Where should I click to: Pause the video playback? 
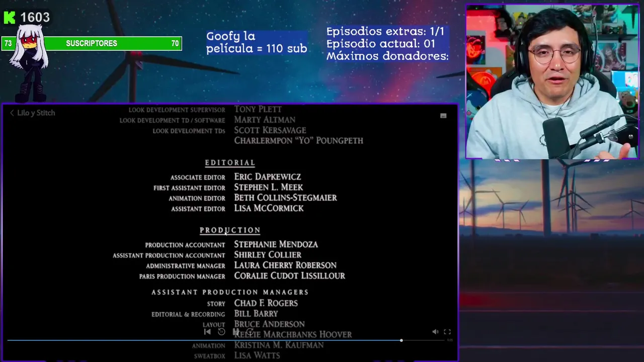(x=235, y=332)
